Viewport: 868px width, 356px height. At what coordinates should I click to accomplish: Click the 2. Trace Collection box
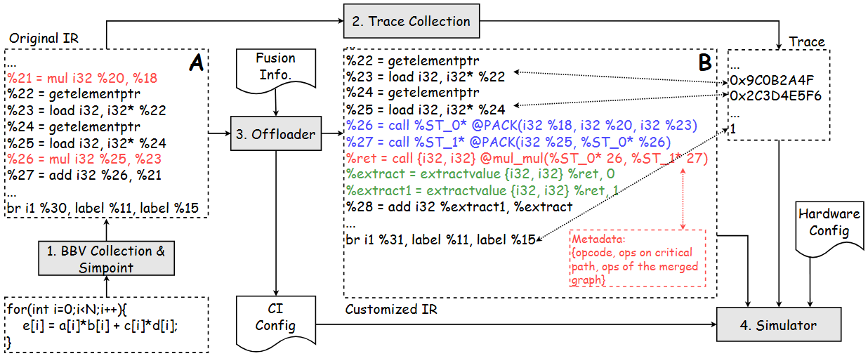point(411,21)
